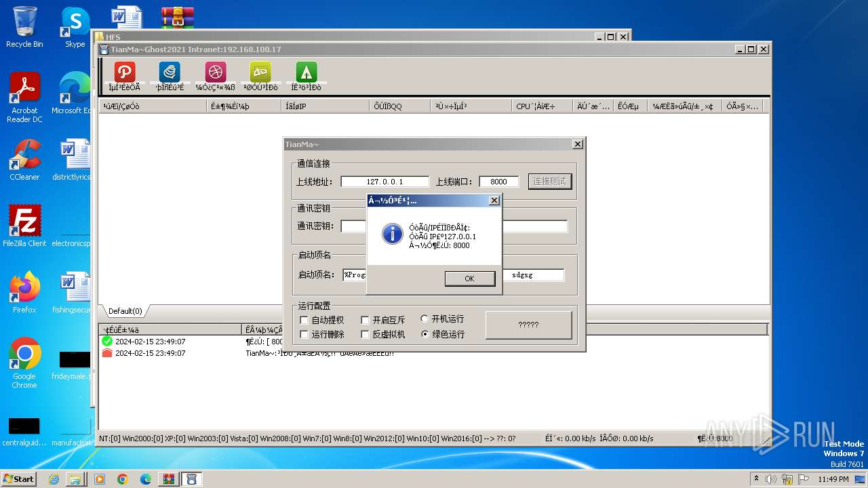Open CCleaner desktop icon
Image resolution: width=868 pixels, height=488 pixels.
[24, 161]
